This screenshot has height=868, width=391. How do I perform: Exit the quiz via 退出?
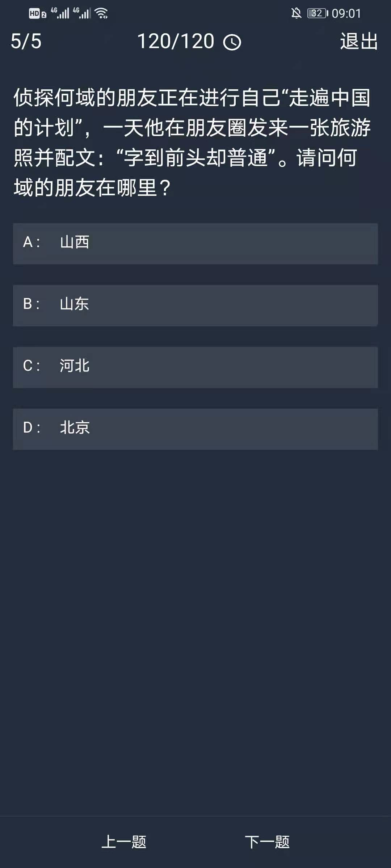coord(359,41)
